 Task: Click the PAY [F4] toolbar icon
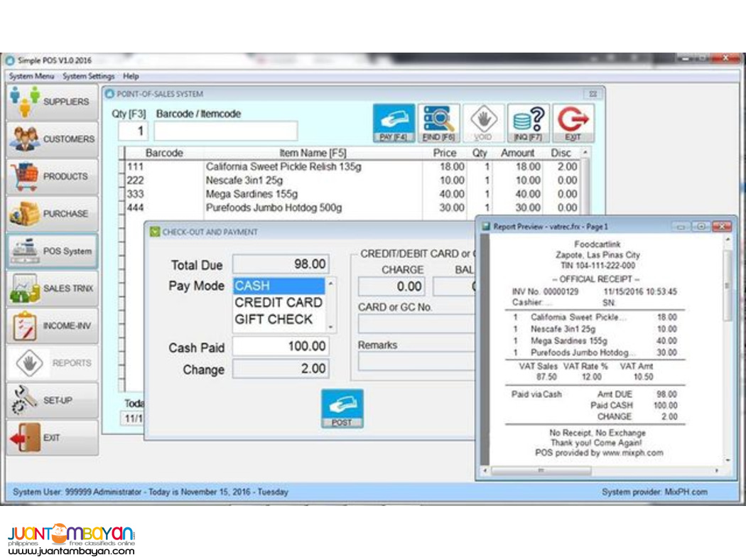pyautogui.click(x=394, y=123)
